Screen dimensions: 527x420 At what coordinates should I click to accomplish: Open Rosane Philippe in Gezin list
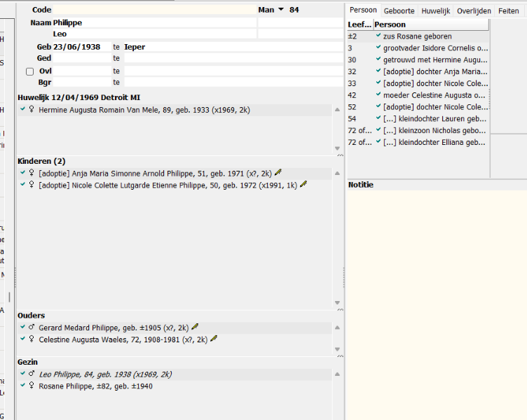(95, 386)
